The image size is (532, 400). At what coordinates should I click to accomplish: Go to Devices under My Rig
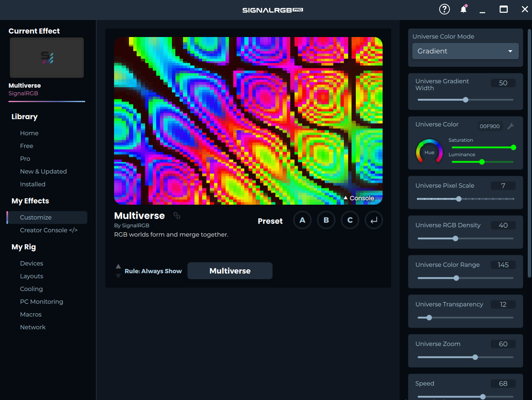[31, 263]
